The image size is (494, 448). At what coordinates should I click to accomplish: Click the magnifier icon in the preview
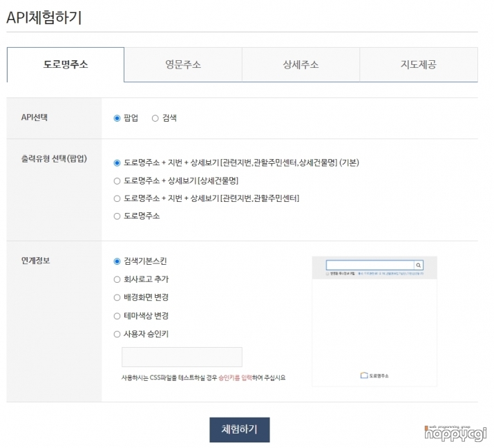(419, 265)
